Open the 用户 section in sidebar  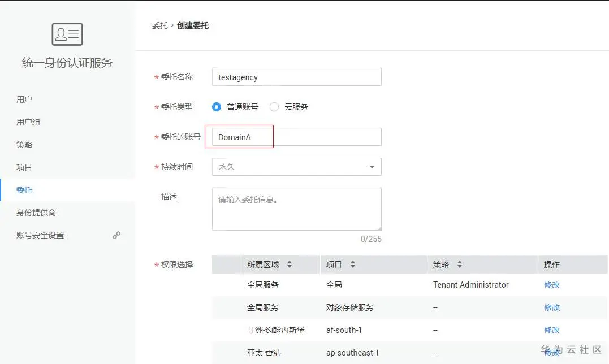24,99
